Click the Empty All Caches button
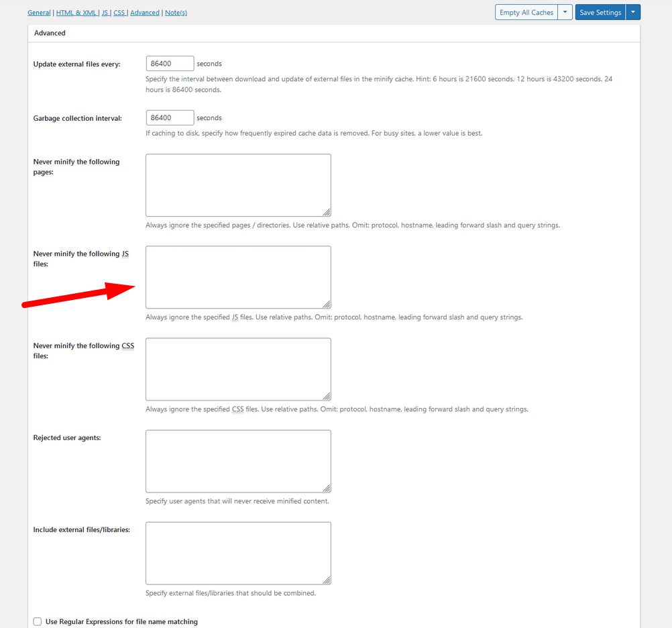The image size is (672, 628). coord(526,13)
